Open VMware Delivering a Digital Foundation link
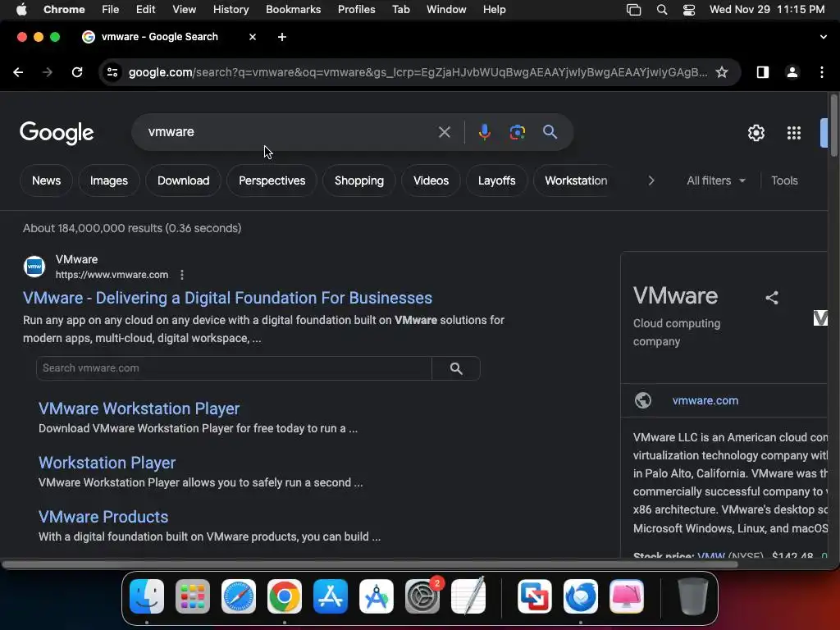Viewport: 840px width, 630px height. pyautogui.click(x=227, y=298)
